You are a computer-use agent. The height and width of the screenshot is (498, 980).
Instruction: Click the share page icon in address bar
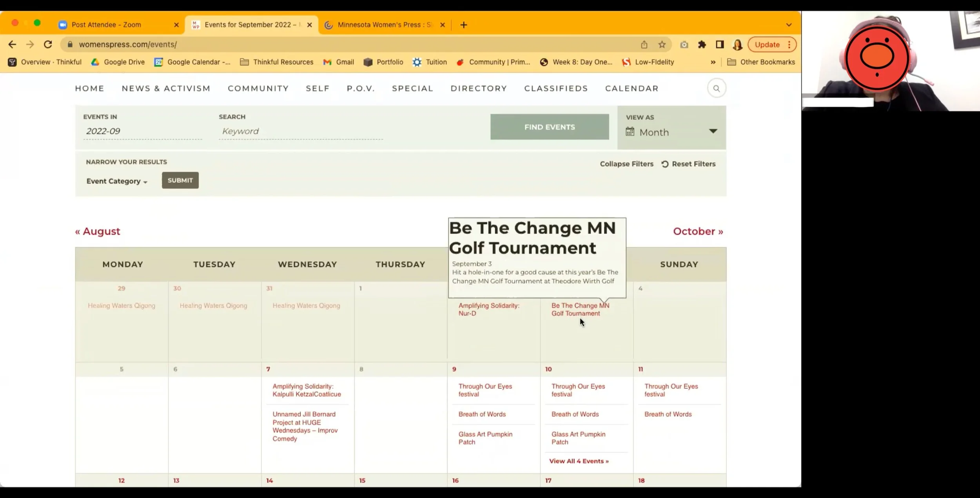(x=644, y=45)
